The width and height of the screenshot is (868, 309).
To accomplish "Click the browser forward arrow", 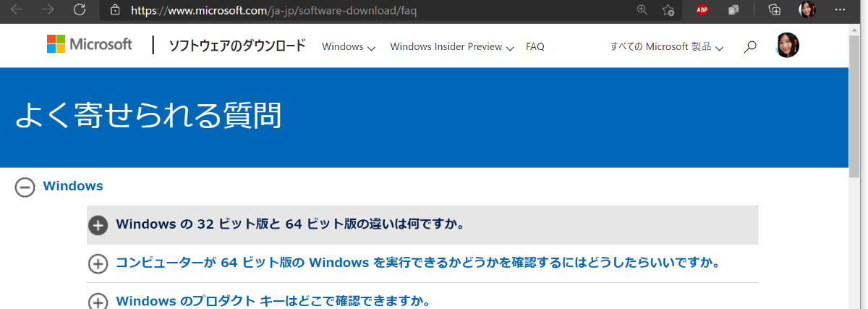I will pos(48,9).
